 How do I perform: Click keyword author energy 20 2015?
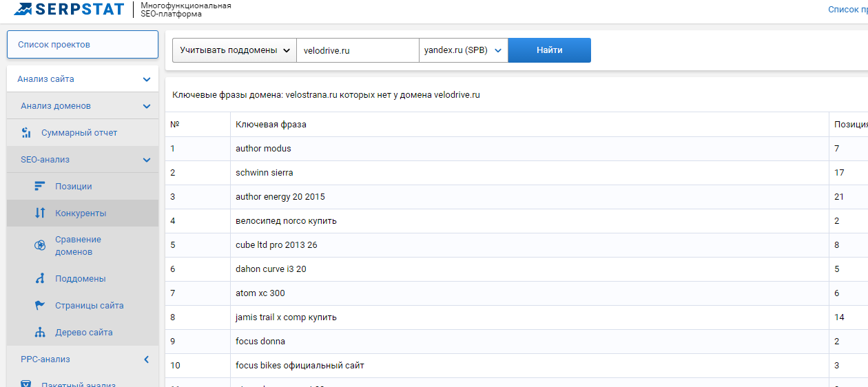(x=280, y=197)
